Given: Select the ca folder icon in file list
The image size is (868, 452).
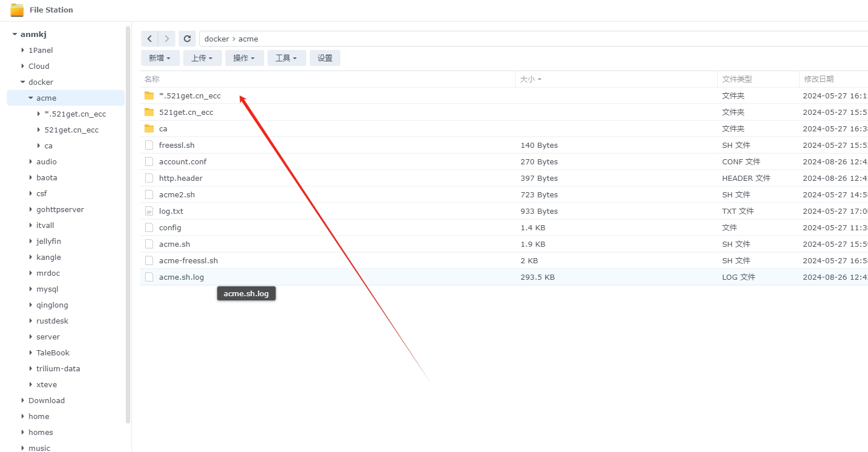Looking at the screenshot, I should click(149, 128).
